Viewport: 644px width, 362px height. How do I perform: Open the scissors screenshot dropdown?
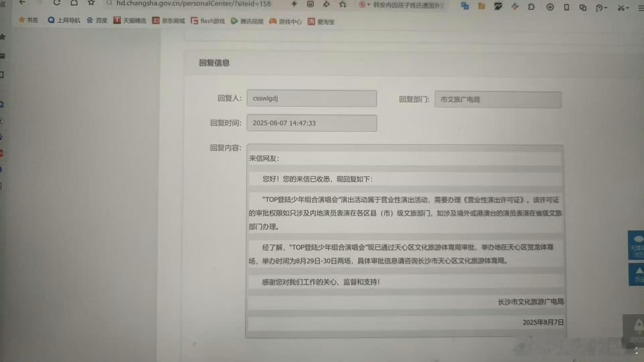[x=623, y=8]
